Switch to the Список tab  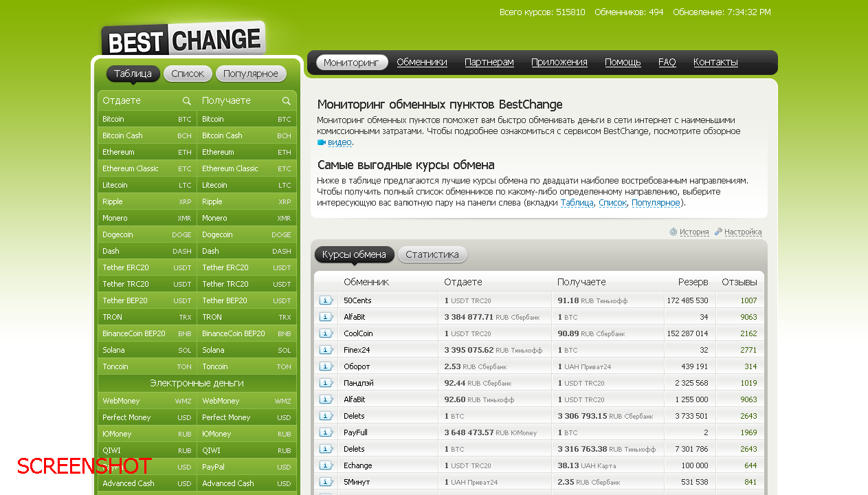pos(188,74)
